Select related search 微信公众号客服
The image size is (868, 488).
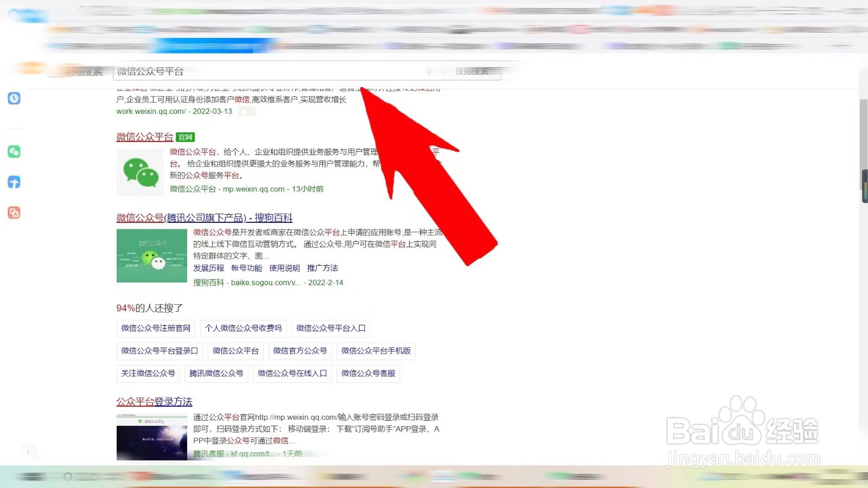pos(368,373)
